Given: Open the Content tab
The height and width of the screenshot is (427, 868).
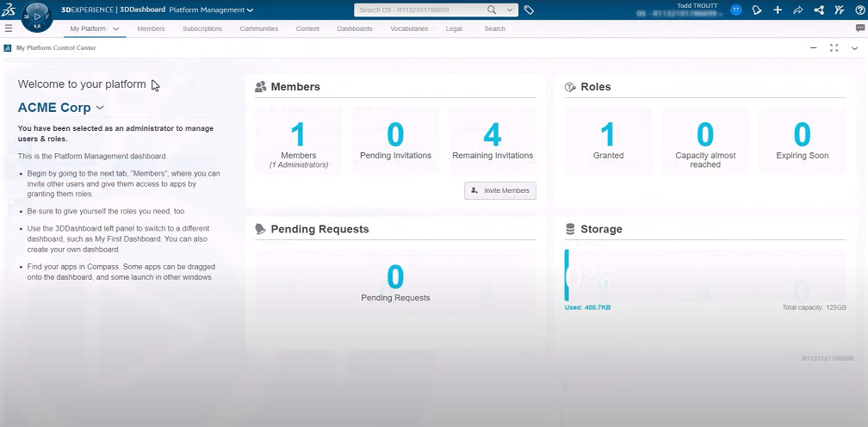Looking at the screenshot, I should coord(307,28).
